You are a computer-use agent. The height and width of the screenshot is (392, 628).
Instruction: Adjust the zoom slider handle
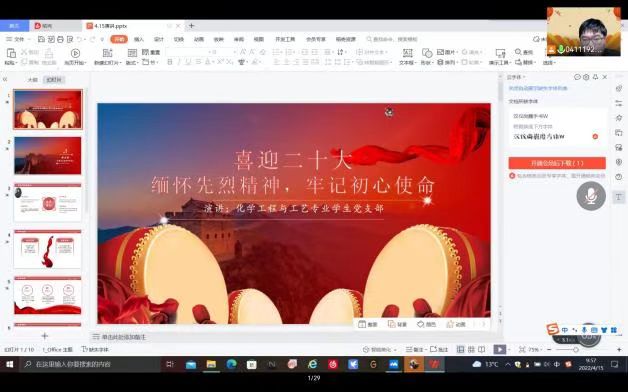point(576,350)
